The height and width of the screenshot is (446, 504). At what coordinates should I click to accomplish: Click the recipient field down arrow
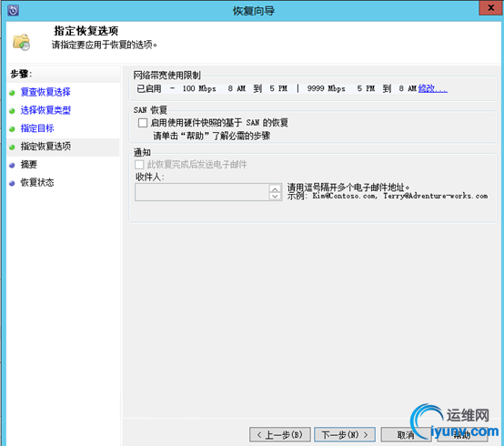click(275, 197)
